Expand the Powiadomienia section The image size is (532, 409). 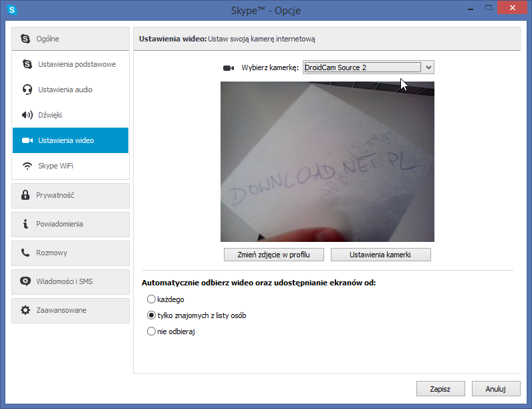tap(71, 225)
